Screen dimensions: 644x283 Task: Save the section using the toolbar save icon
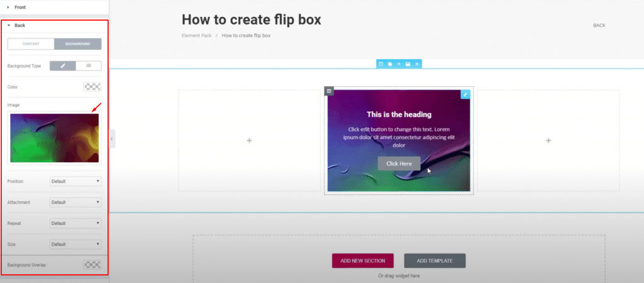point(408,64)
